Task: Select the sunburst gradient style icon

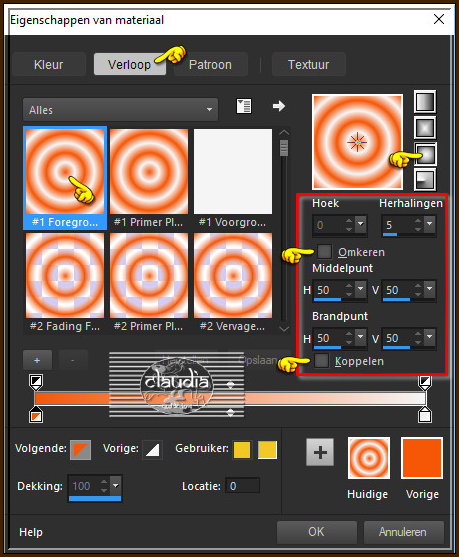Action: (x=425, y=153)
